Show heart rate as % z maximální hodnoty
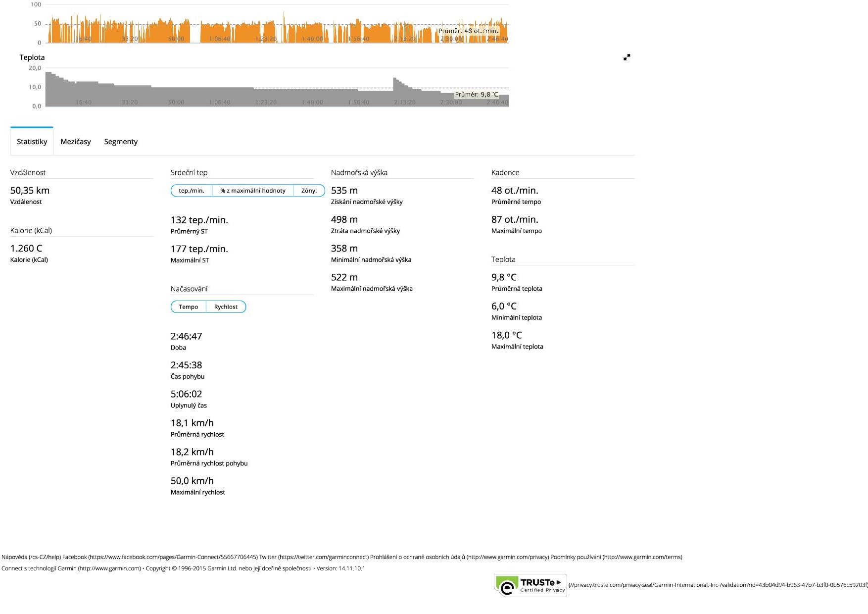This screenshot has width=868, height=614. [253, 191]
